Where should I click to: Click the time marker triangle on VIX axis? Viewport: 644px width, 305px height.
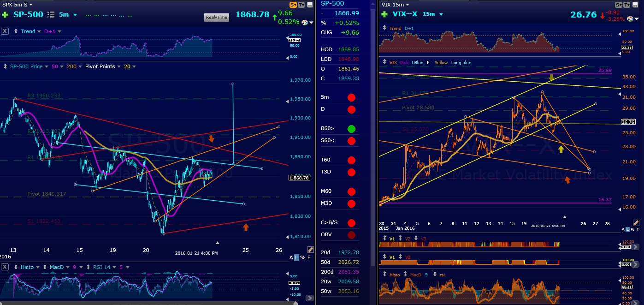pyautogui.click(x=565, y=216)
